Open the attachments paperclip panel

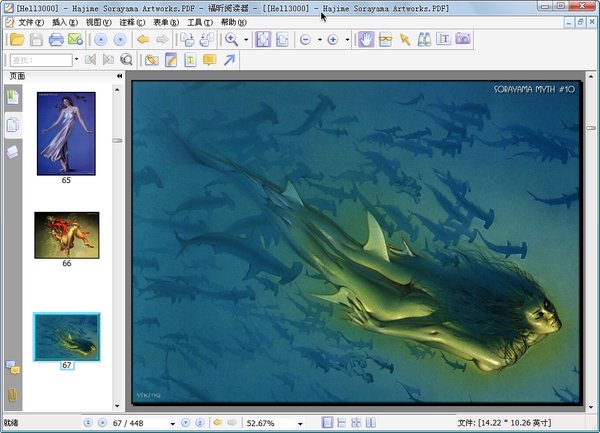[x=12, y=394]
